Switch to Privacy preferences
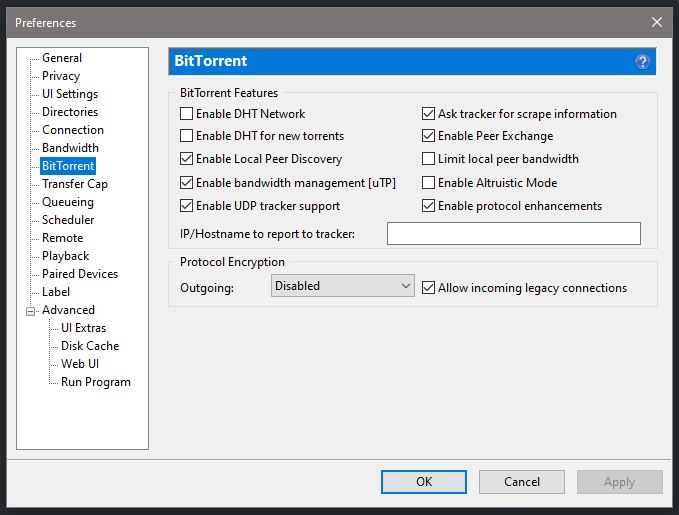Viewport: 679px width, 515px height. 61,76
